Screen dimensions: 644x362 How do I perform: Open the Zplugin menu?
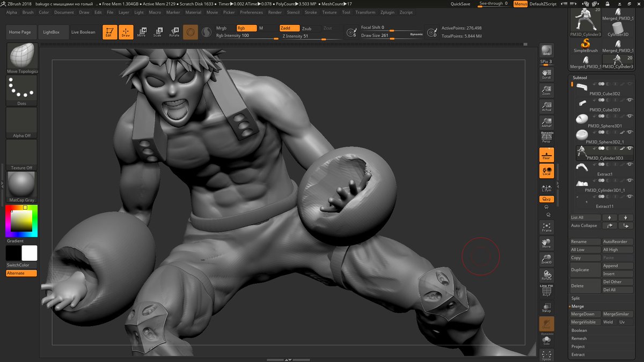387,12
